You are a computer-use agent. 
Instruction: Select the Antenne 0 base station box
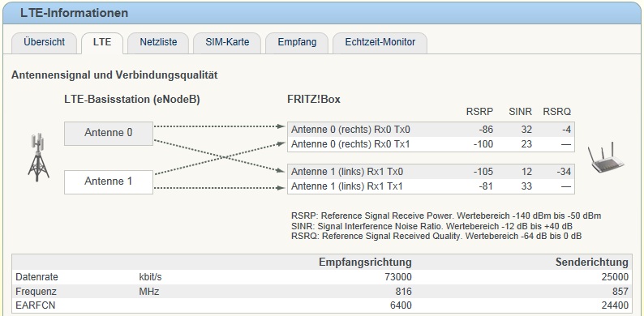point(109,134)
